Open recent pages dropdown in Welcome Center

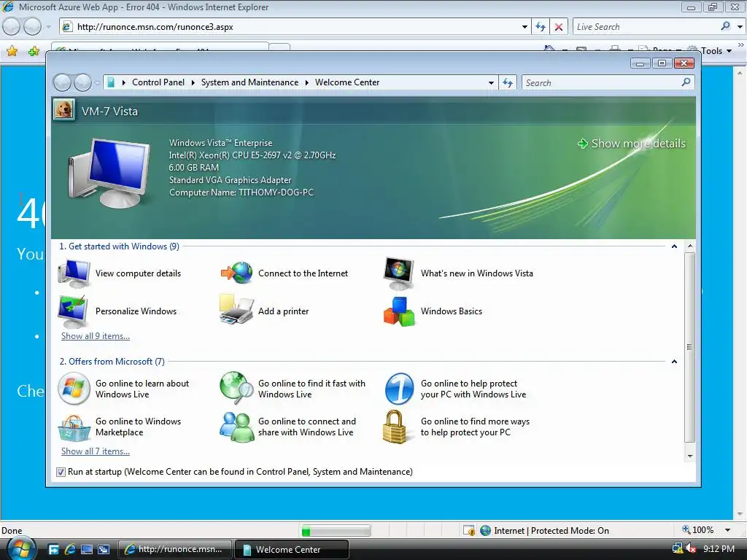click(97, 83)
